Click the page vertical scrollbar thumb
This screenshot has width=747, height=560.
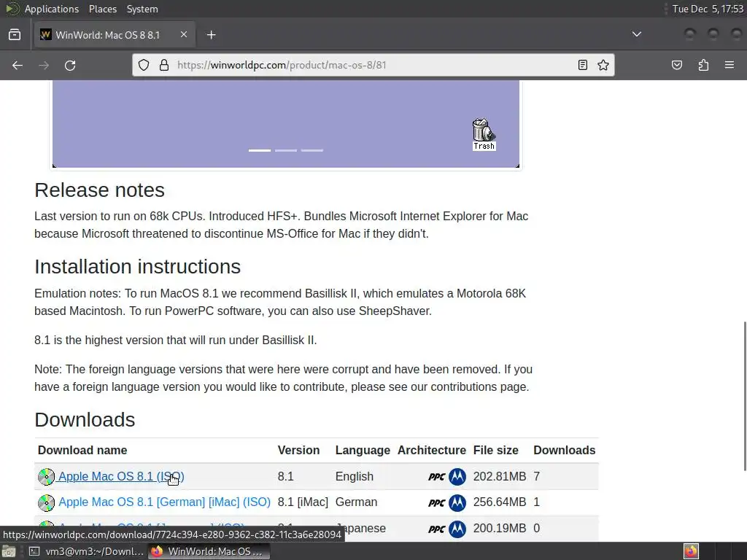pyautogui.click(x=745, y=396)
